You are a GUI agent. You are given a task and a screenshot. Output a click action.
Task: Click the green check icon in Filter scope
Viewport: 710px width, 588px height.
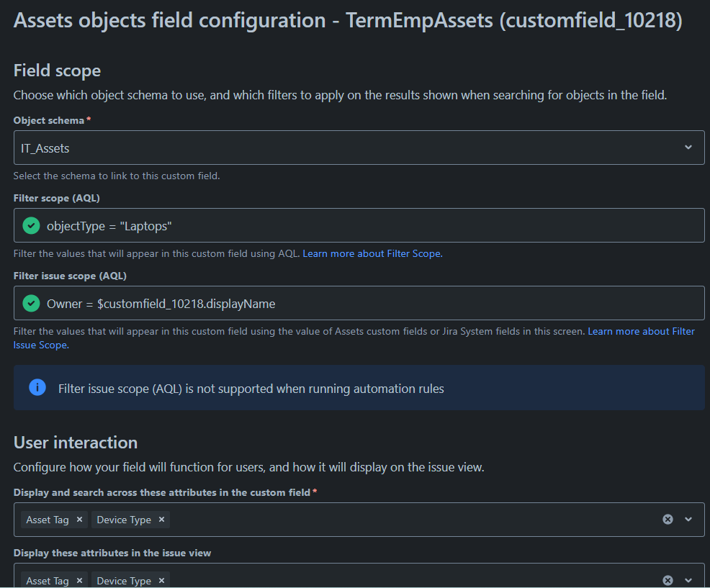[31, 226]
